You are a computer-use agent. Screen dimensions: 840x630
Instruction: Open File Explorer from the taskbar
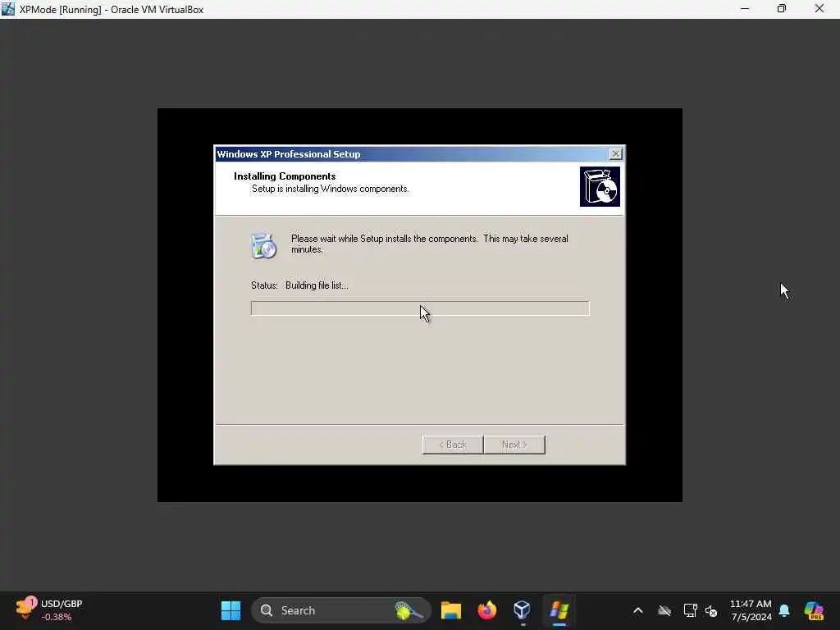451,610
